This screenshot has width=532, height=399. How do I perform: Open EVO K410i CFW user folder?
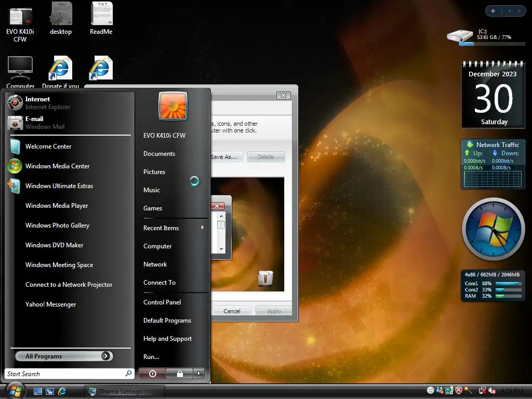click(164, 136)
